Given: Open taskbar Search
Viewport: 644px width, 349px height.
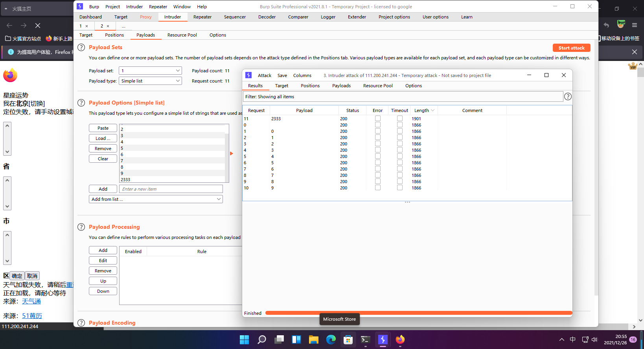Looking at the screenshot, I should click(x=262, y=340).
